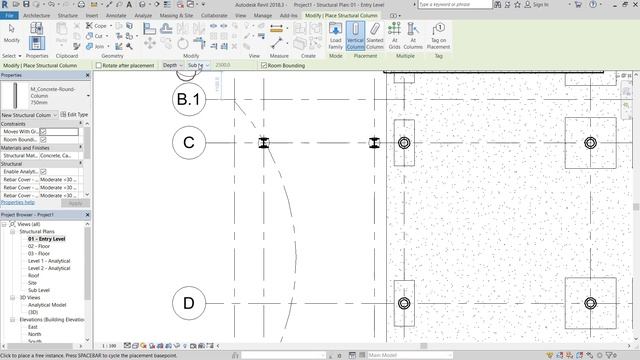Switch to the Architecture tab
Viewport: 640px width, 360px height.
click(36, 16)
